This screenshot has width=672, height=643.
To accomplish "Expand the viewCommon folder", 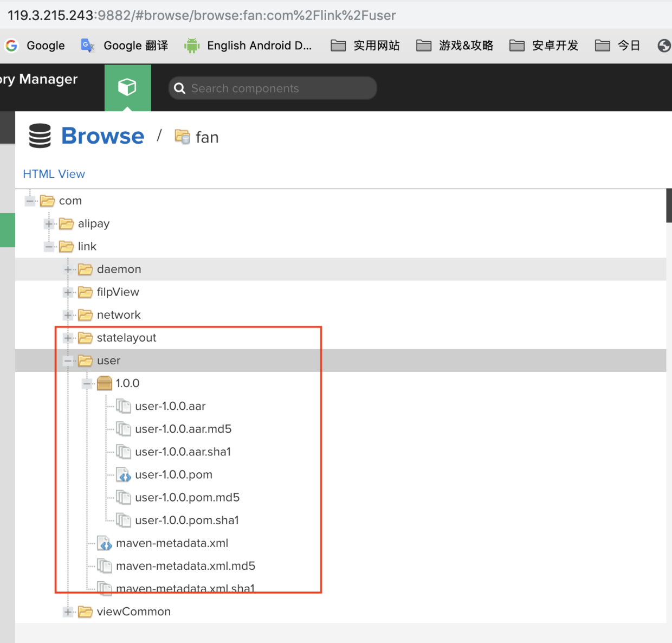I will (x=68, y=612).
